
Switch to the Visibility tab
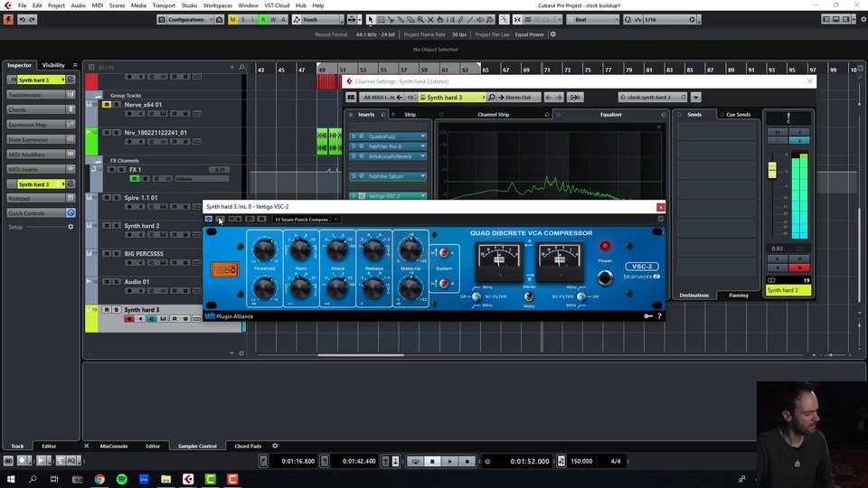click(53, 65)
